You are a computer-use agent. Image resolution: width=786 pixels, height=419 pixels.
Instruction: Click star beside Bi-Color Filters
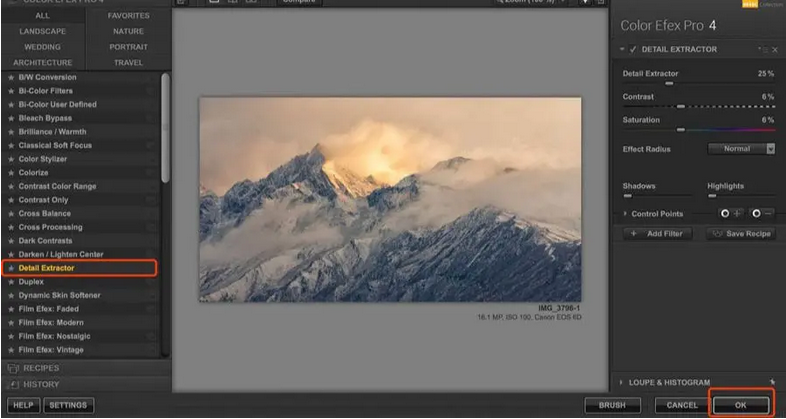click(x=11, y=91)
